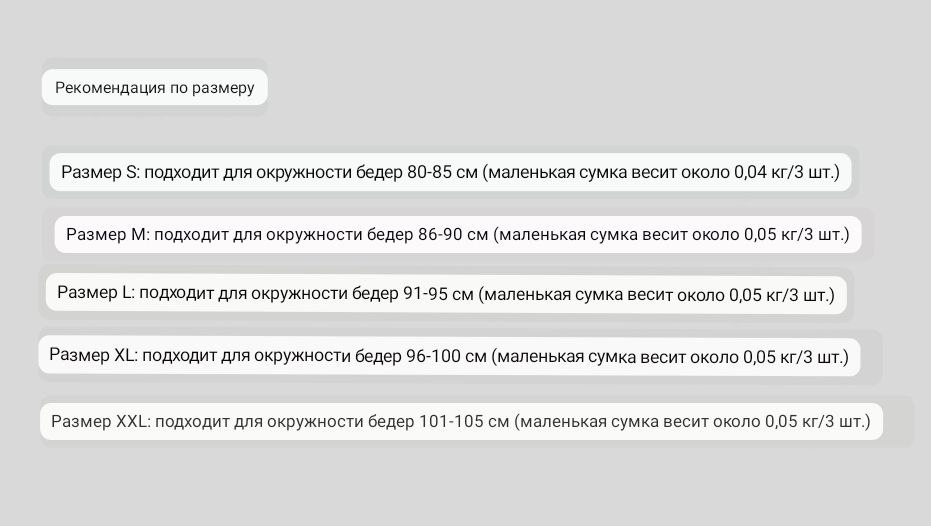Click the weight note in the Размер M row
931x526 pixels.
[x=671, y=235]
